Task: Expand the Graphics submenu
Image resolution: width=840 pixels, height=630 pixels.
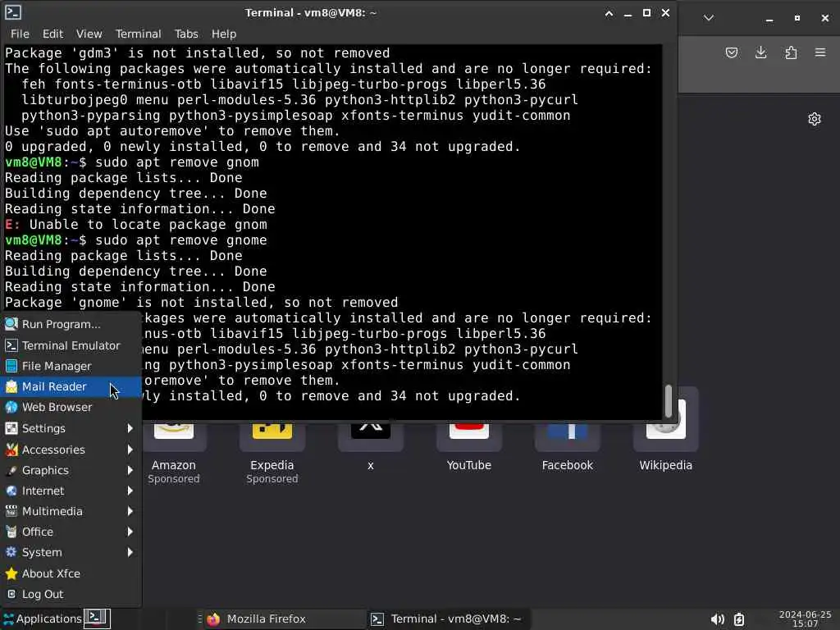Action: [71, 470]
